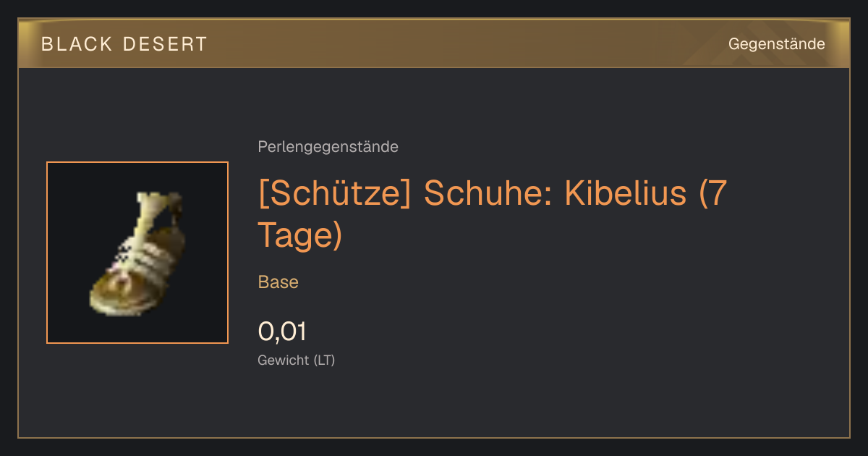The width and height of the screenshot is (868, 456).
Task: Click the Gewicht (LT) label
Action: pyautogui.click(x=296, y=360)
